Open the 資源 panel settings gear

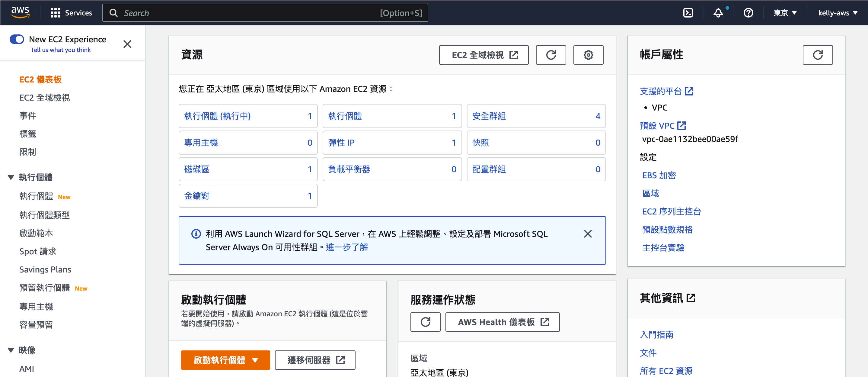click(588, 55)
